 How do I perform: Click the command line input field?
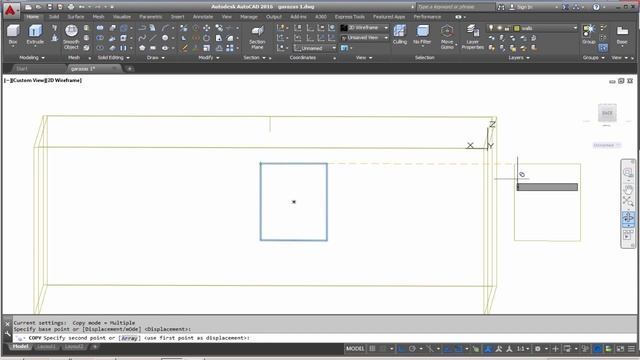(324, 338)
